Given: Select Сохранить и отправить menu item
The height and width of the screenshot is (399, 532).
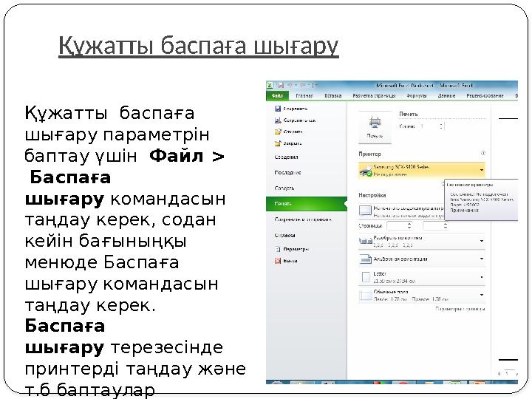Looking at the screenshot, I should pyautogui.click(x=303, y=219).
